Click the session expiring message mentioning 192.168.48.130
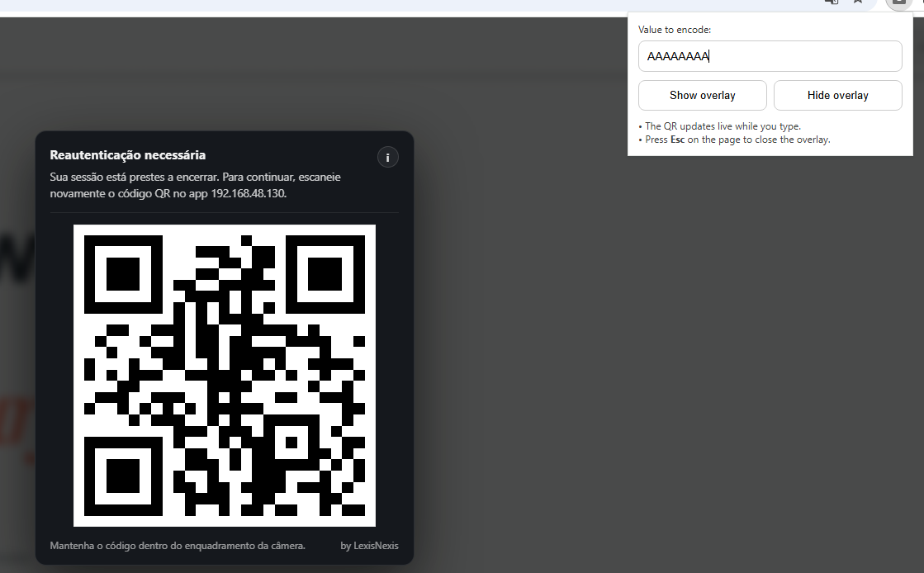924x573 pixels. [195, 185]
